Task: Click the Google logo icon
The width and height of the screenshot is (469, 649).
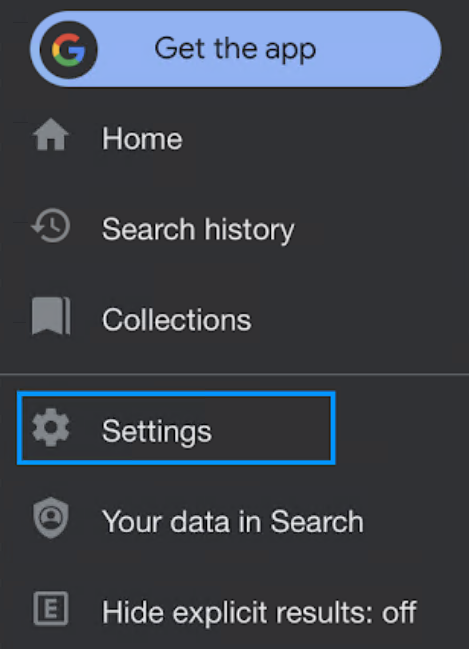Action: pos(69,50)
